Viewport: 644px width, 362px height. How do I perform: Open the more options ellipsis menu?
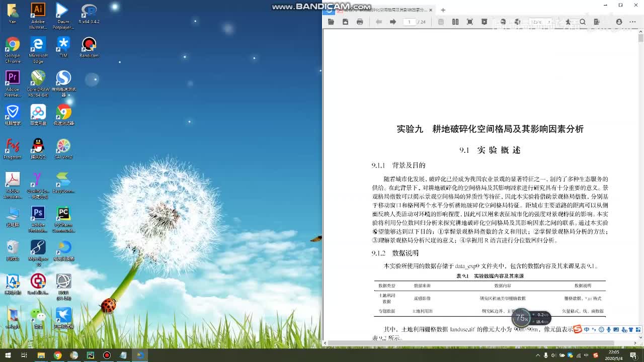coord(633,22)
